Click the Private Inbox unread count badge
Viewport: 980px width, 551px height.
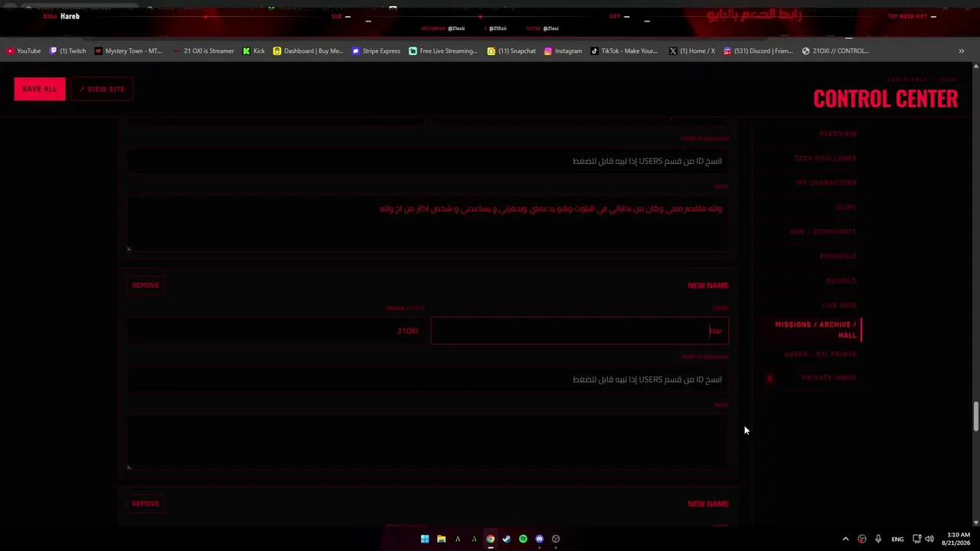point(769,378)
